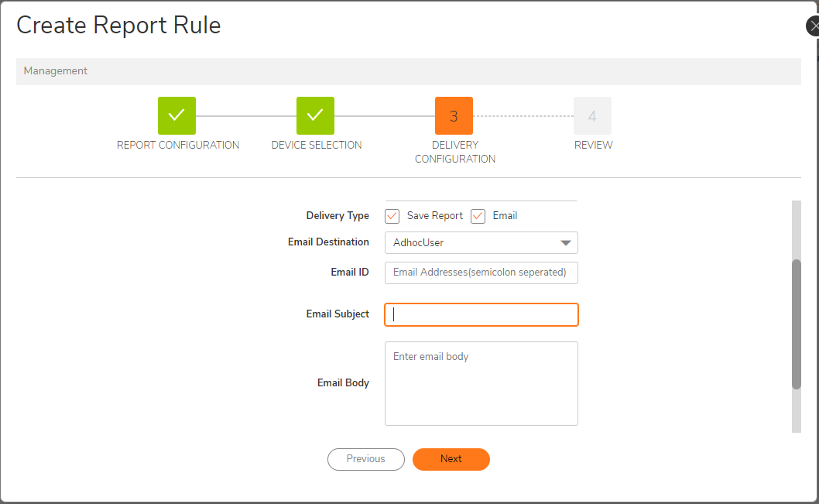
Task: Click the DEVICE SELECTION step label
Action: pyautogui.click(x=316, y=146)
